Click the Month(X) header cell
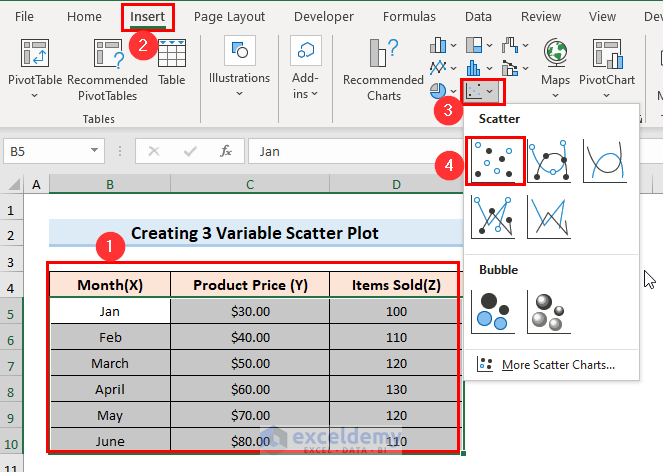Image resolution: width=663 pixels, height=472 pixels. coord(110,285)
